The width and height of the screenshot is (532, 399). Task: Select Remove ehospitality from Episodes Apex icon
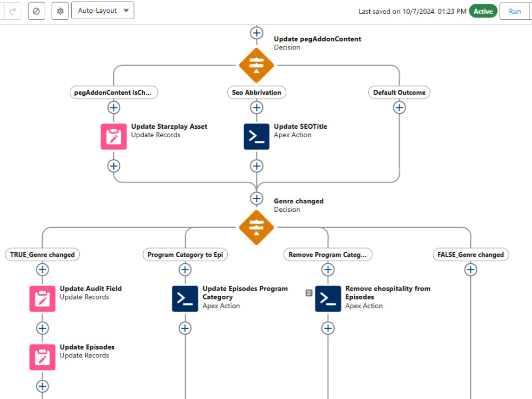click(x=328, y=298)
